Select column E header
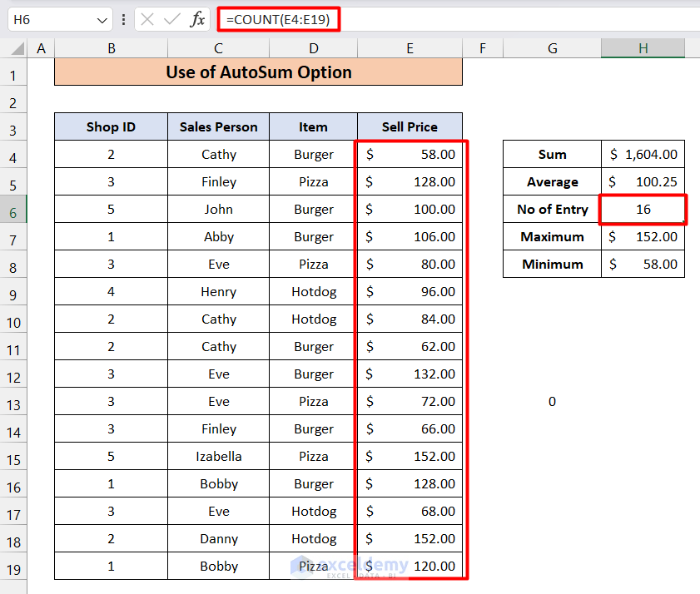 pyautogui.click(x=410, y=48)
